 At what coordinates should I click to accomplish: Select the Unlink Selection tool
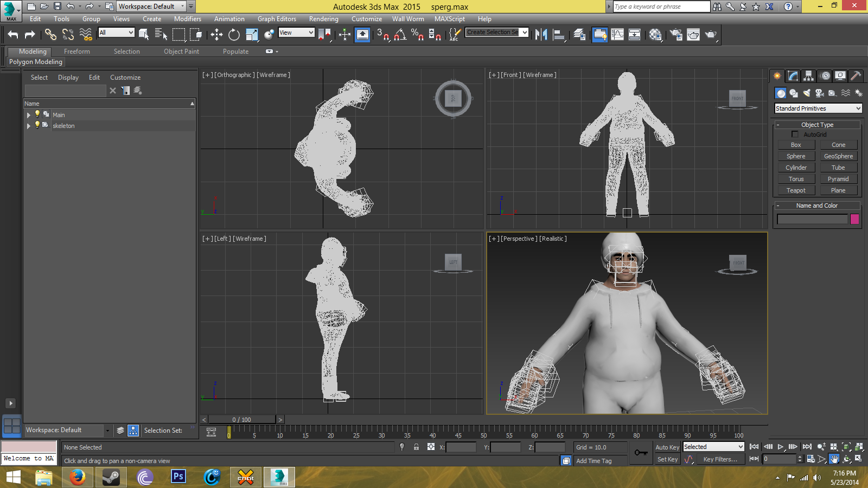[68, 35]
